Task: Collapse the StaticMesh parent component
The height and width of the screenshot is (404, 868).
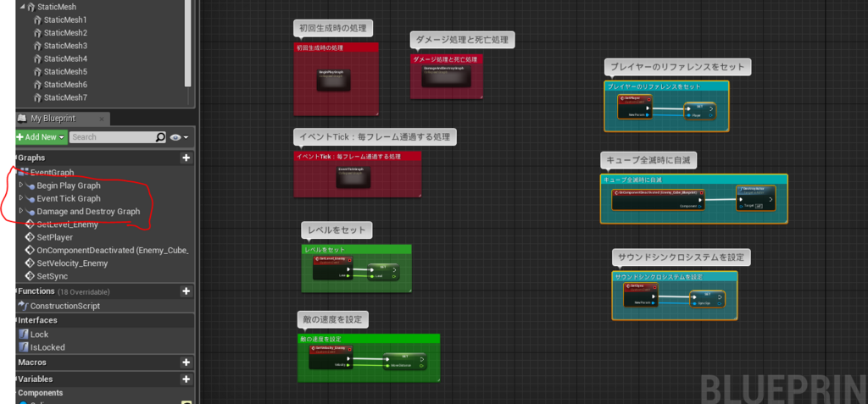Action: 23,7
